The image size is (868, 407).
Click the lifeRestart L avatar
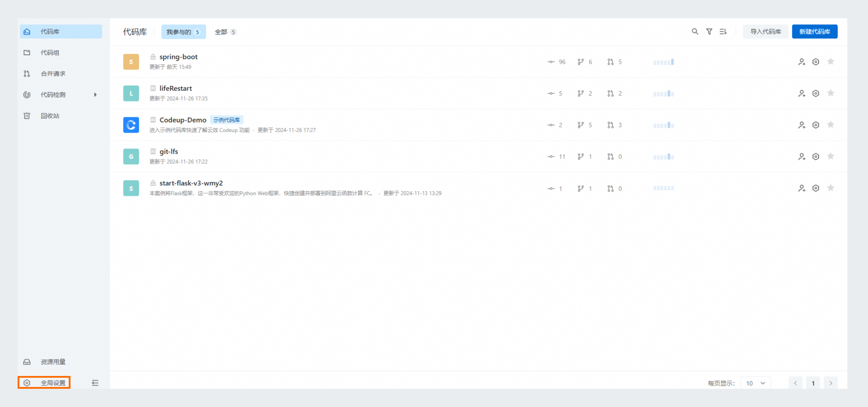pos(131,93)
